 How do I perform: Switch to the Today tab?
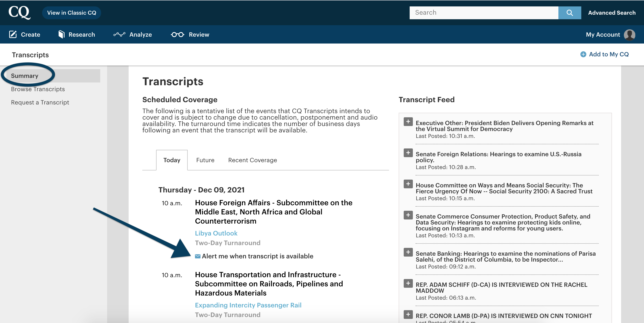pyautogui.click(x=172, y=160)
